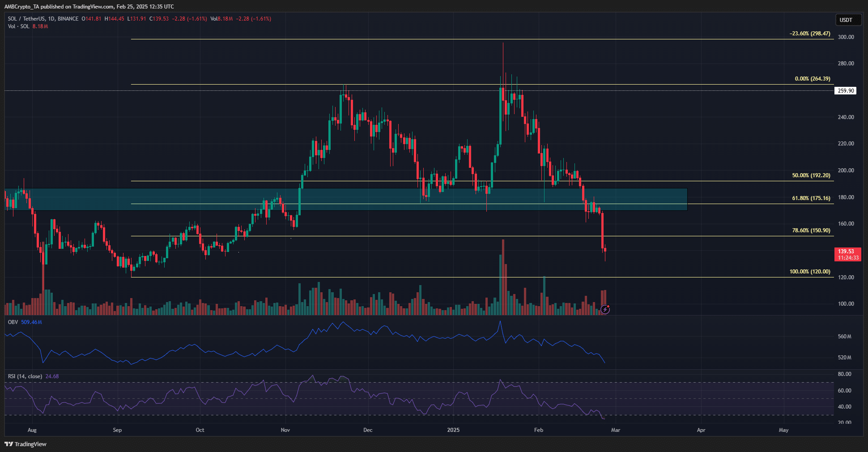Click the 259.90 price marker label

[846, 90]
